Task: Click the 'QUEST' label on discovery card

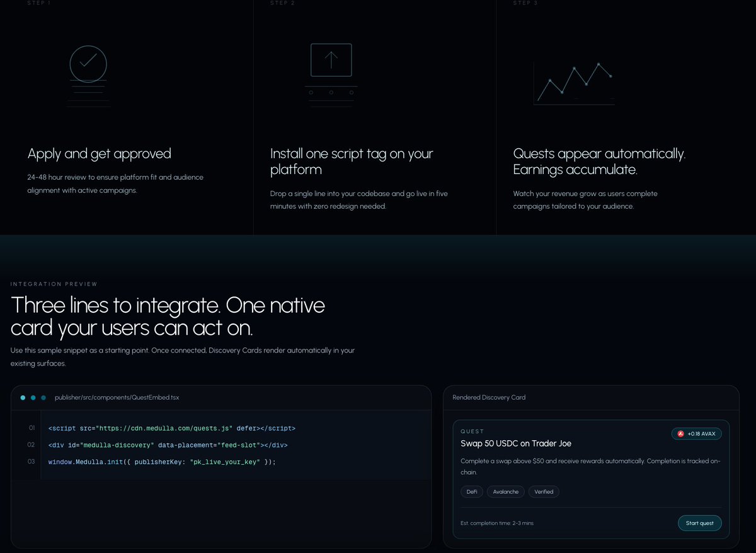Action: click(472, 431)
